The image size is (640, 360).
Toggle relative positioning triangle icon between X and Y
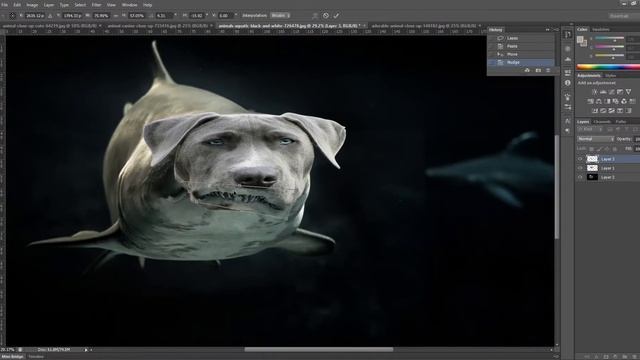(x=50, y=16)
